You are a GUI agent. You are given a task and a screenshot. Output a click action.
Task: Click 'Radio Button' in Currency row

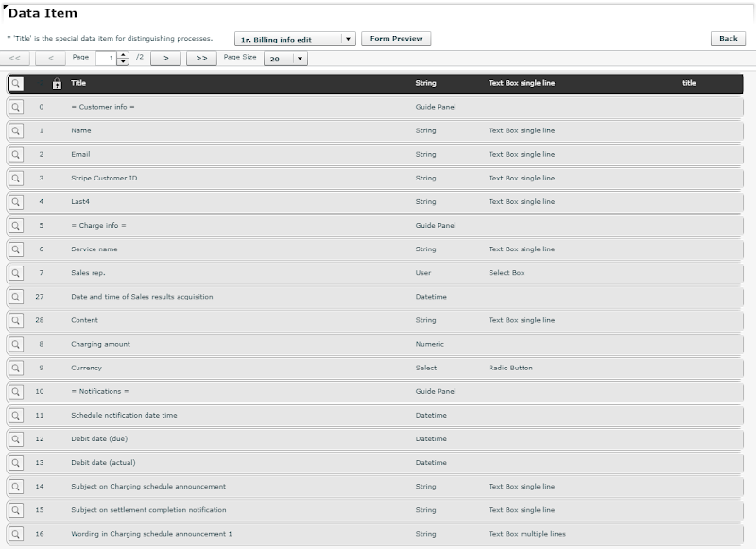pos(510,368)
